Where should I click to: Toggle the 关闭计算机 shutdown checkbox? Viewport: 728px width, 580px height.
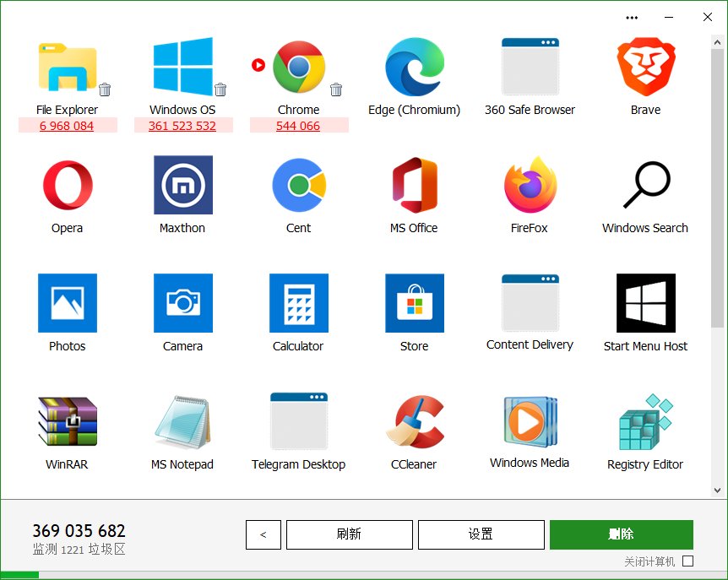pos(688,561)
